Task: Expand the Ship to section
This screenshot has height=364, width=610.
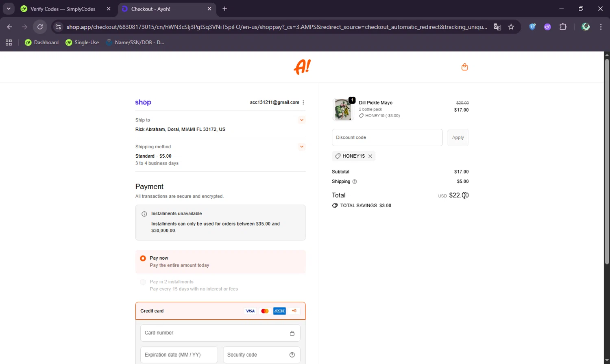Action: (301, 120)
